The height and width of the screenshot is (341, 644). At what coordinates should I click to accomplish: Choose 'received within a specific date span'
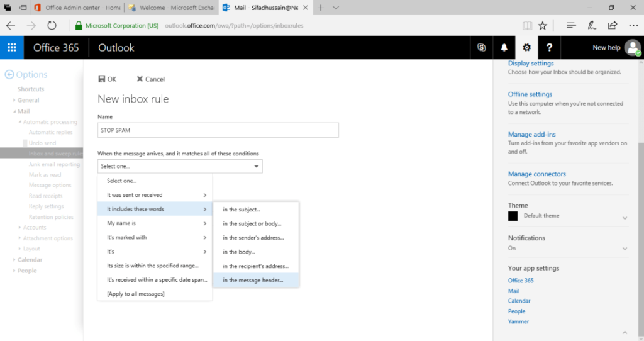point(155,280)
